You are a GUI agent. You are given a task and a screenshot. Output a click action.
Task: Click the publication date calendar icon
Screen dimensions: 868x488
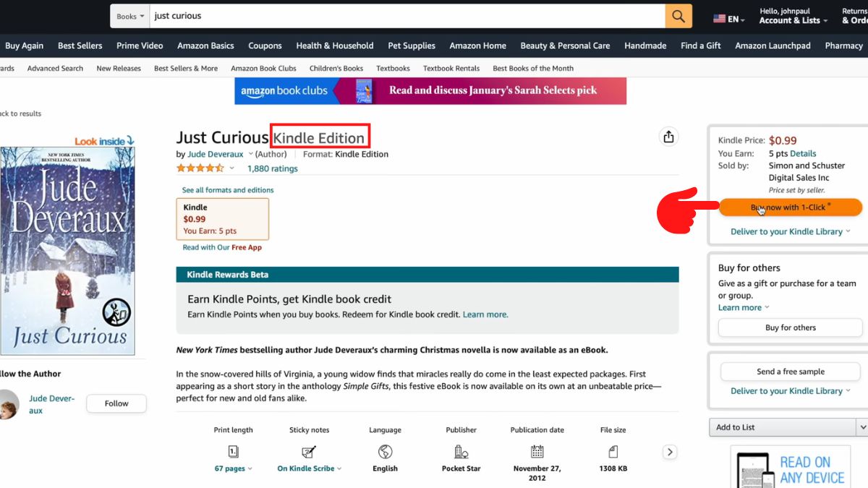click(537, 452)
